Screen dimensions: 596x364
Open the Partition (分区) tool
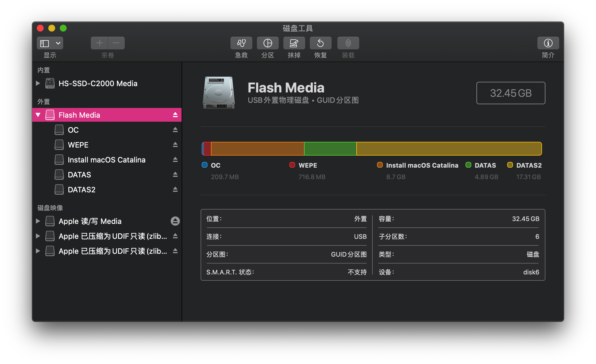tap(268, 43)
